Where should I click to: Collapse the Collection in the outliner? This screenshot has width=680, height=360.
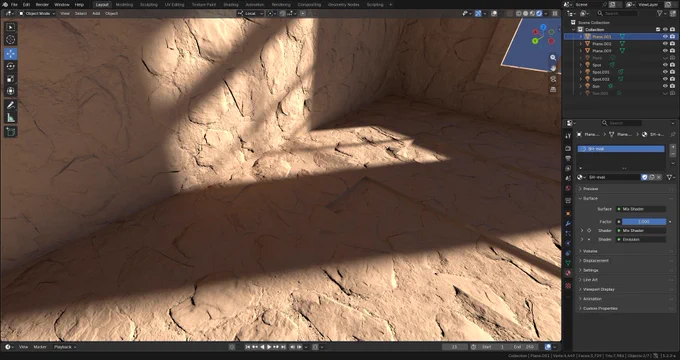point(574,29)
